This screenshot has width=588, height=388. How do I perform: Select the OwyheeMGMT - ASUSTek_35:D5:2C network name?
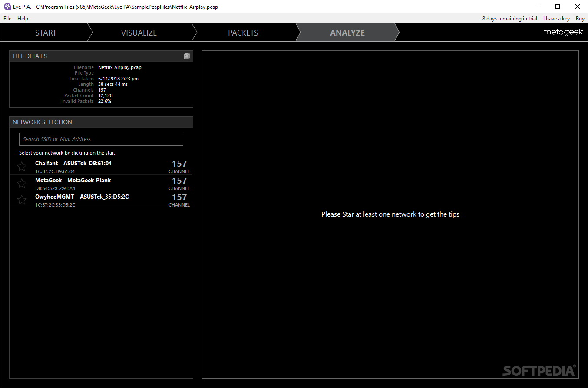[x=82, y=197]
